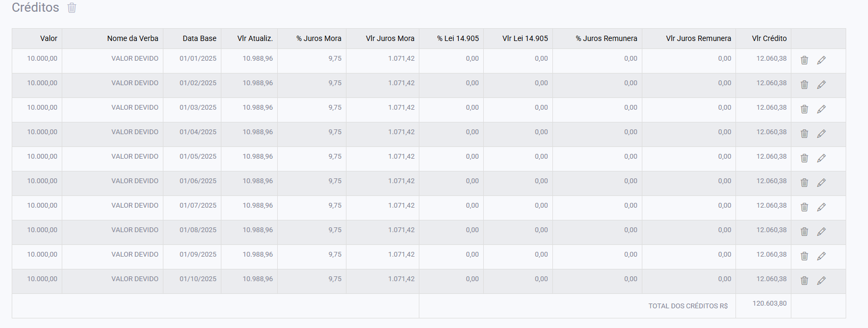Viewport: 868px width, 328px height.
Task: Edit the credit row dated 01/10/2025
Action: click(821, 281)
